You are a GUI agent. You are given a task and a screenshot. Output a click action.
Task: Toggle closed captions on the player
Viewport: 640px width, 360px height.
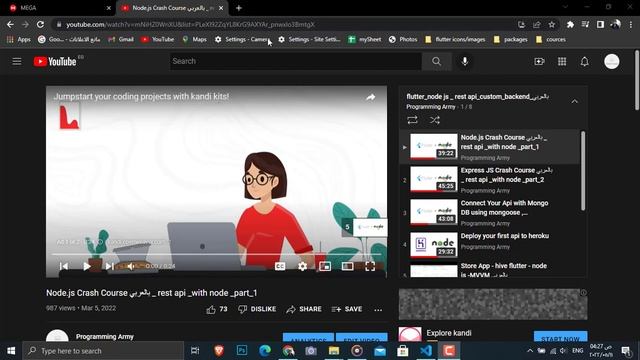coord(280,266)
